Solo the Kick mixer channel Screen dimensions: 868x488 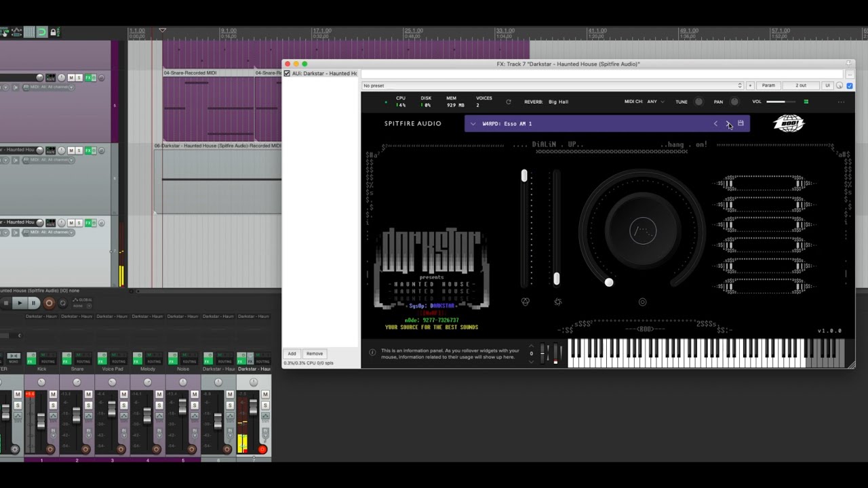pos(53,405)
